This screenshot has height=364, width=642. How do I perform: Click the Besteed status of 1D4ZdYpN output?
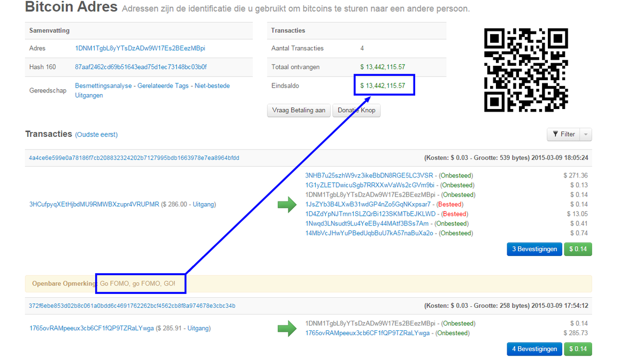pyautogui.click(x=455, y=214)
